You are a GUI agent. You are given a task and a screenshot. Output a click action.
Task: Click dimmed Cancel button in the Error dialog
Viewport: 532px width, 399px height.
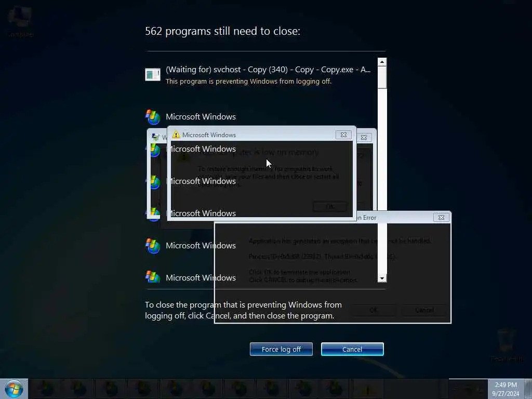point(424,310)
